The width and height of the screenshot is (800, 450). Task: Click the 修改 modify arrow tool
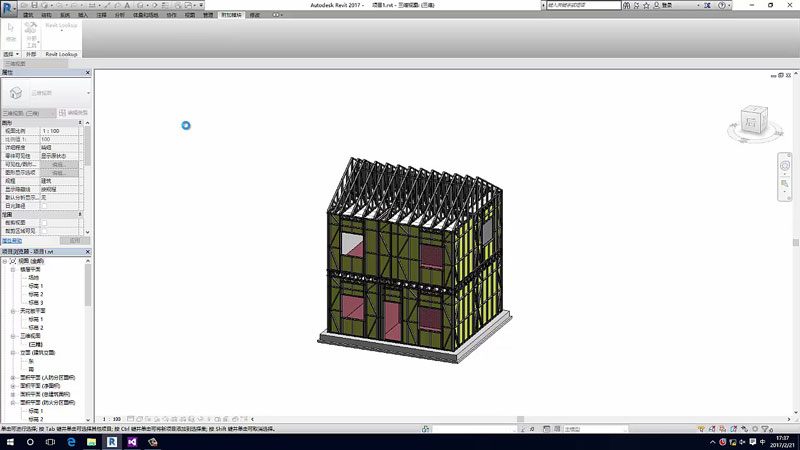11,32
